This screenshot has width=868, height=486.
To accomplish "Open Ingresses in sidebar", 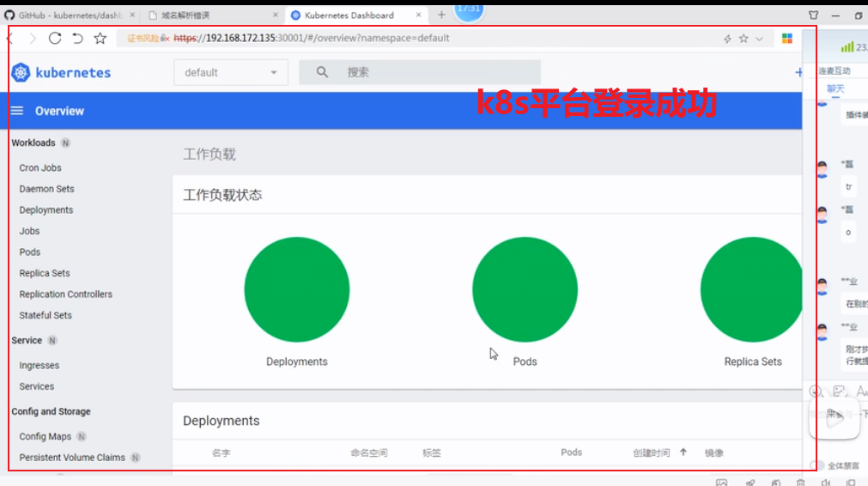I will pos(39,365).
